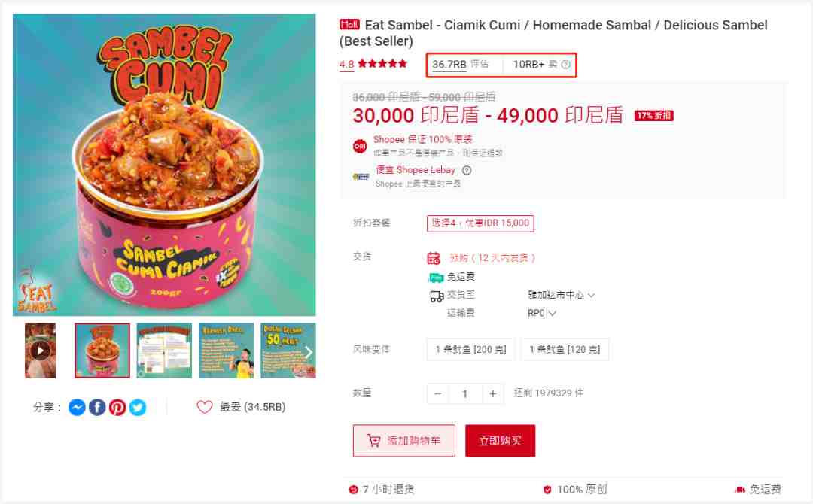Play the product video thumbnail
The image size is (813, 504).
click(x=41, y=351)
